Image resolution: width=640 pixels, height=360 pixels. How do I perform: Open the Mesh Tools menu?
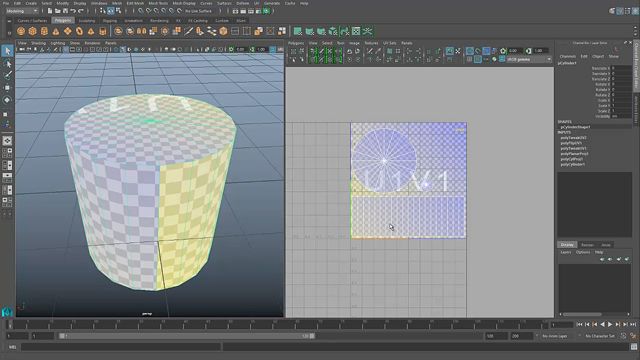158,3
